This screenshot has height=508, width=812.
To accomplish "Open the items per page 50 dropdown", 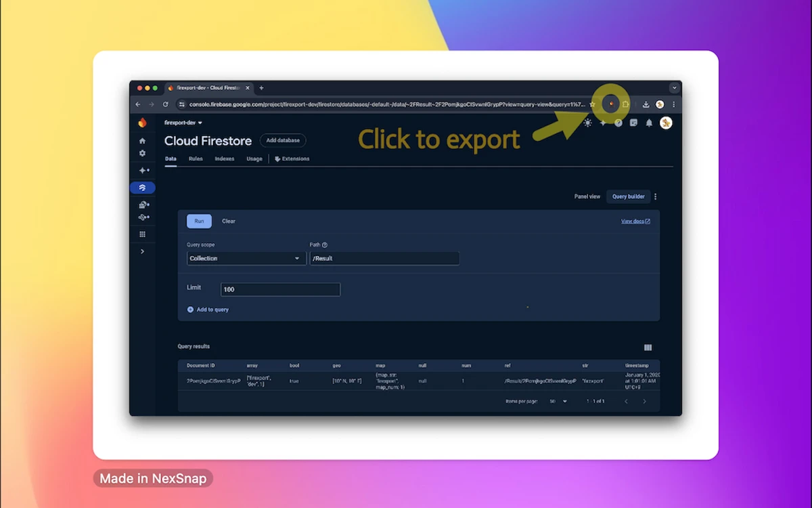I will (558, 402).
